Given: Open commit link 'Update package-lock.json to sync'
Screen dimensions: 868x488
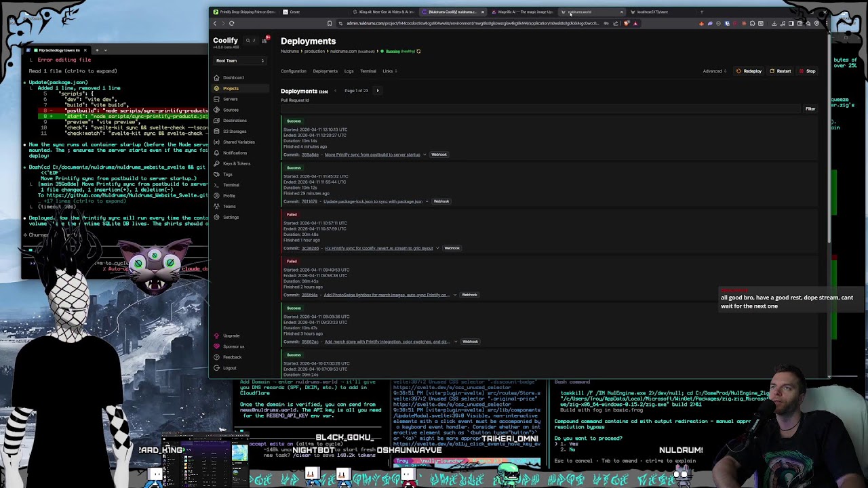Looking at the screenshot, I should (x=372, y=201).
